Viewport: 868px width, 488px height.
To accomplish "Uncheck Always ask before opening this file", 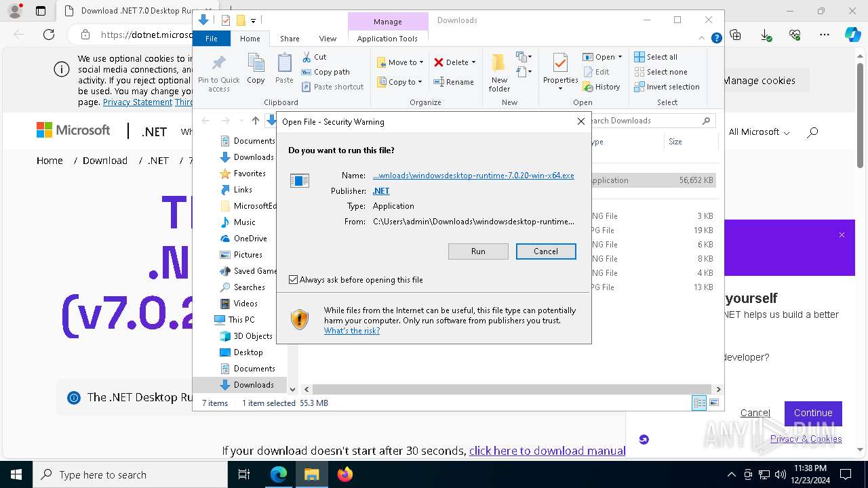I will click(x=293, y=280).
